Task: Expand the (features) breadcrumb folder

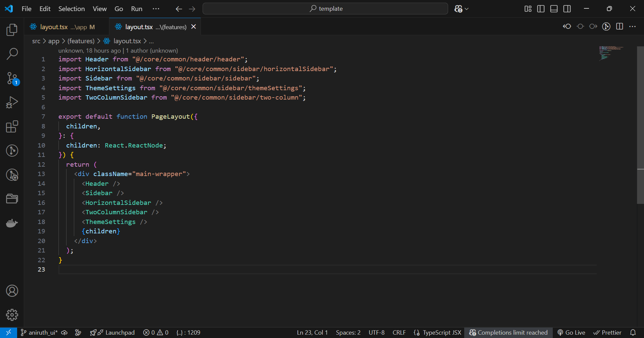Action: coord(81,41)
